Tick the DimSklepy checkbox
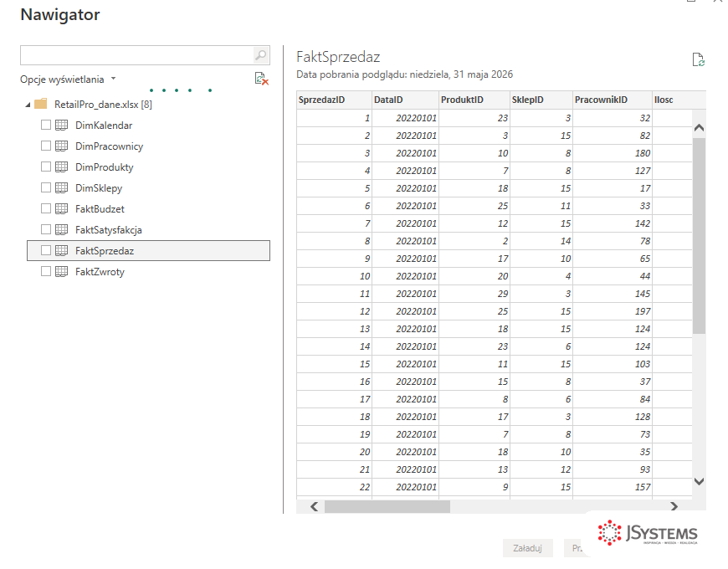728x569 pixels. point(45,187)
